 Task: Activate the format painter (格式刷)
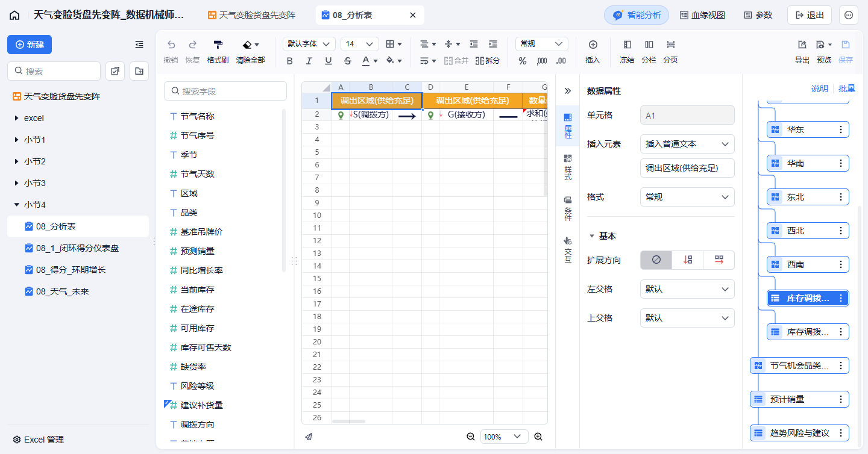[x=218, y=52]
